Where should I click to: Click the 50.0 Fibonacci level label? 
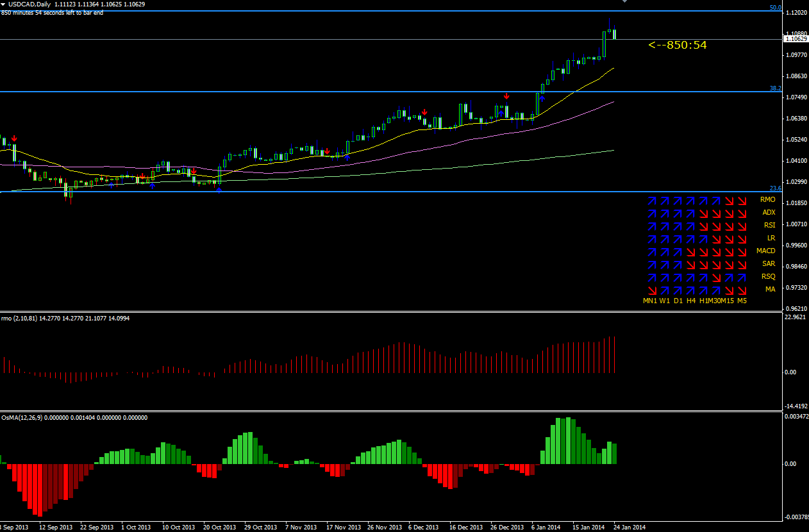point(775,8)
